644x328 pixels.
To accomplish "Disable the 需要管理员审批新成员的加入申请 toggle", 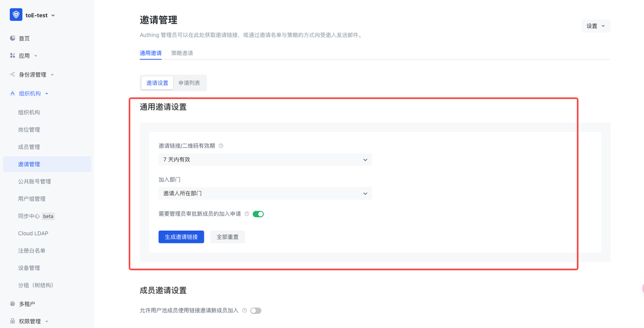I will click(258, 214).
